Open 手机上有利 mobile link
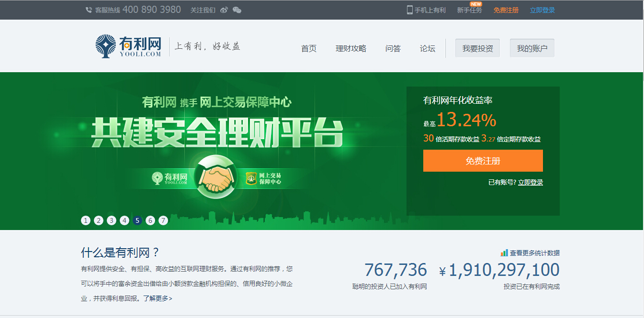 (x=430, y=10)
